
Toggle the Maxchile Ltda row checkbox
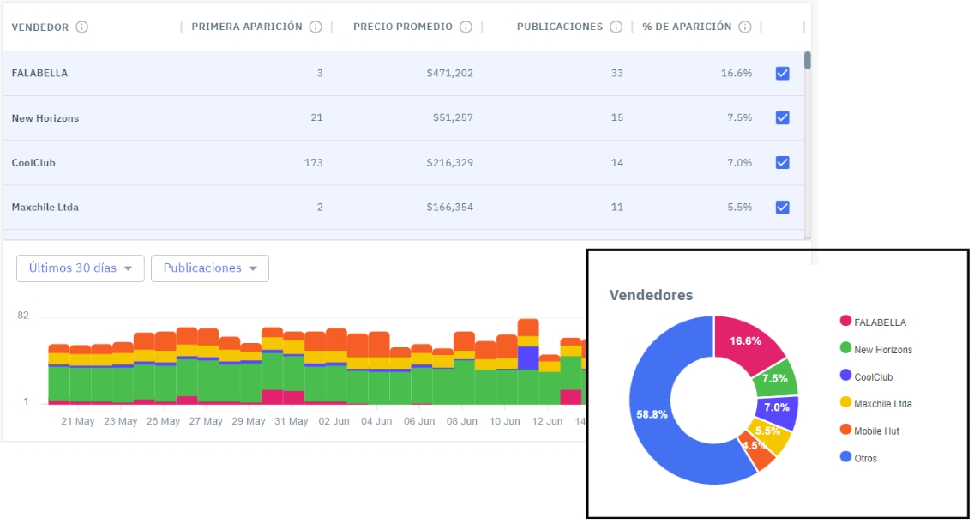(x=783, y=207)
